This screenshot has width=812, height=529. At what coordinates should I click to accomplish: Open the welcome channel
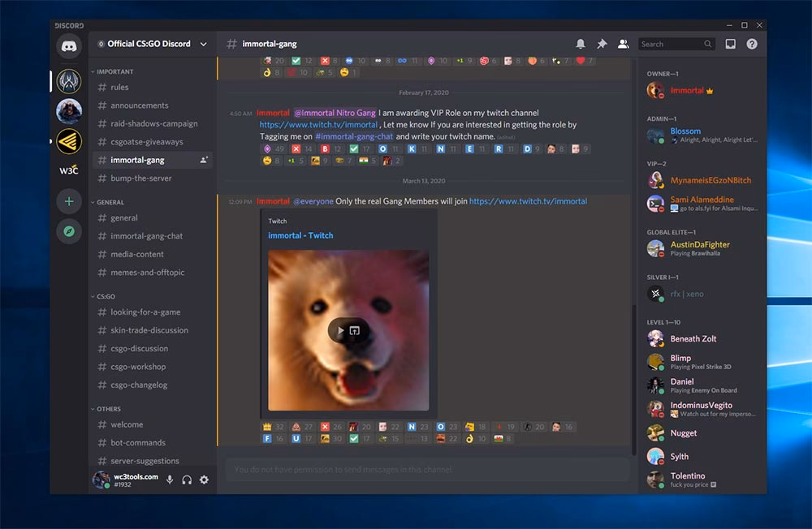[x=153, y=424]
